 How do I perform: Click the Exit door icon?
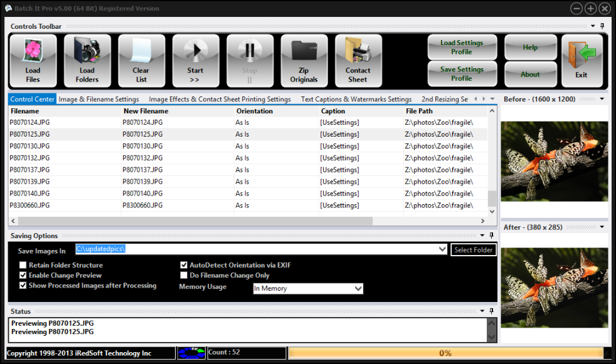click(582, 55)
